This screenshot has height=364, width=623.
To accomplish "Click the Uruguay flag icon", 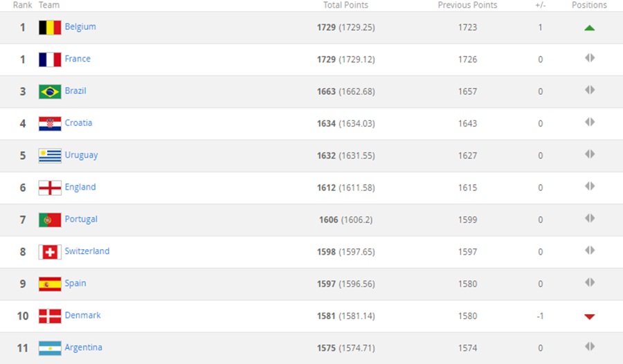I will [50, 156].
